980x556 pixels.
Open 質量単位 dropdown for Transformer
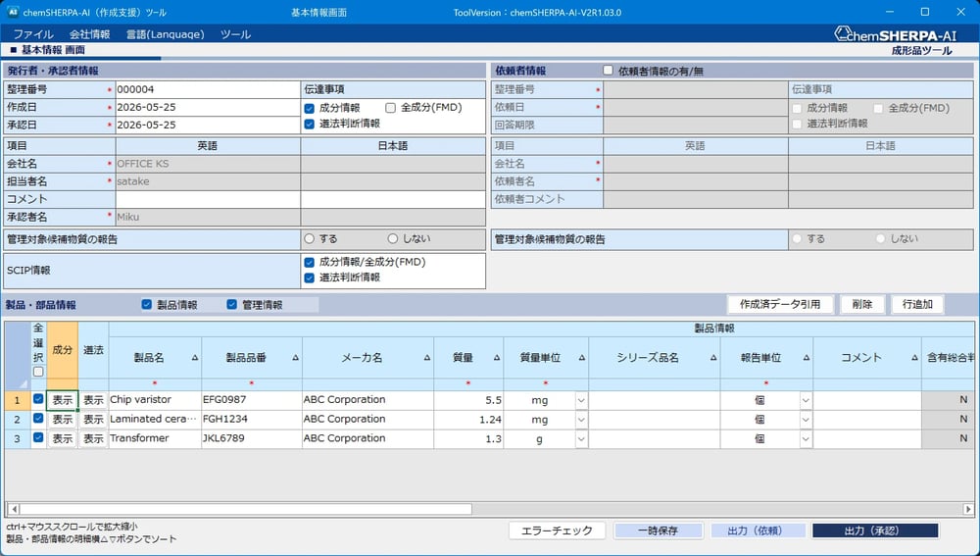581,439
